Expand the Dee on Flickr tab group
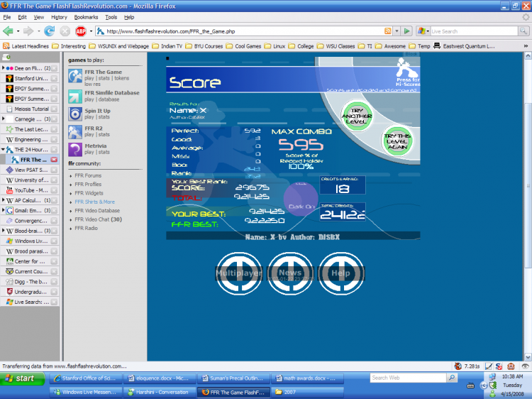Viewport: 532px width, 399px height. tap(3, 69)
